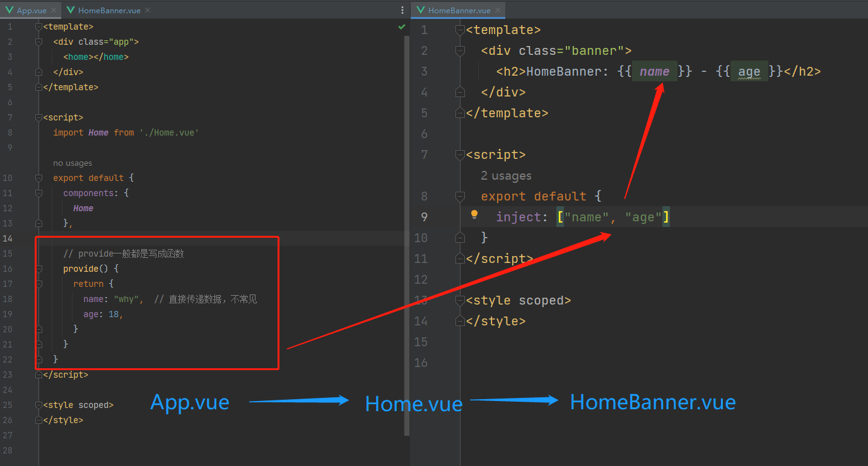Fold export default block in App.vue
868x466 pixels.
(x=39, y=178)
